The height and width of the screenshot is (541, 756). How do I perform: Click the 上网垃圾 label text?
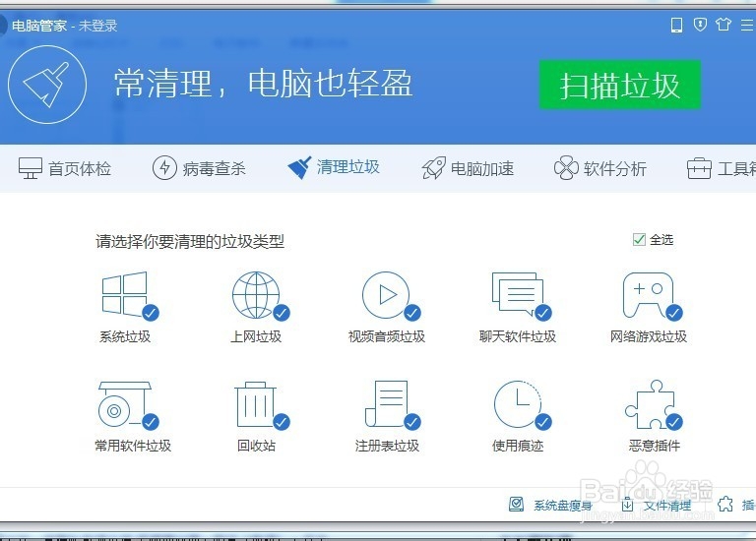point(256,336)
